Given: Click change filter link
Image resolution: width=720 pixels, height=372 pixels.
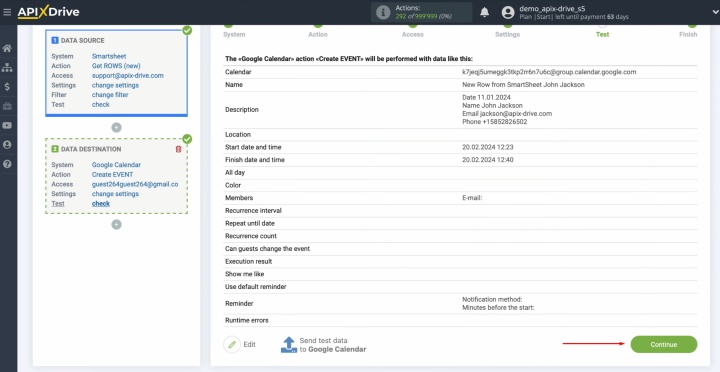Looking at the screenshot, I should pos(110,95).
